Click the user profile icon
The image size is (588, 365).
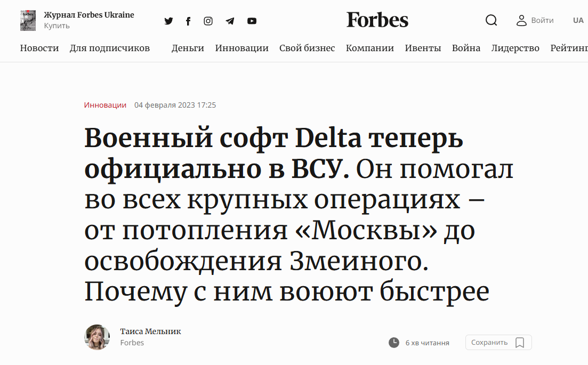tap(521, 20)
